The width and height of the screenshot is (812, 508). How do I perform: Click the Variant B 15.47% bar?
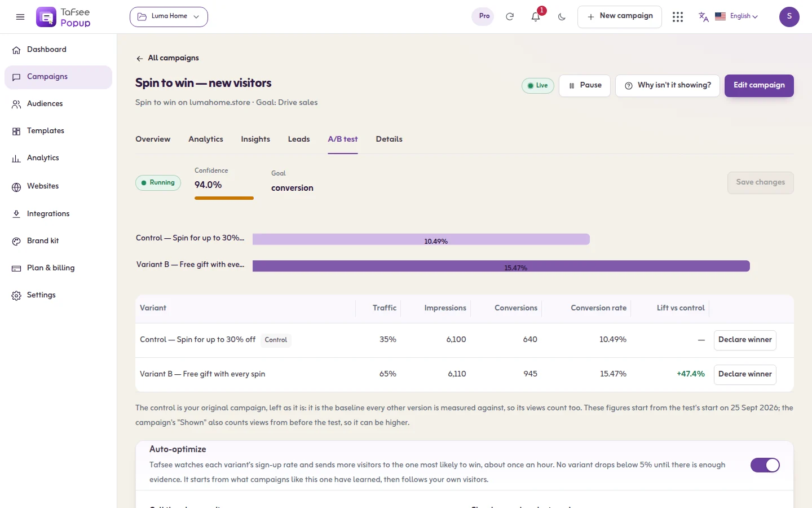pos(501,266)
